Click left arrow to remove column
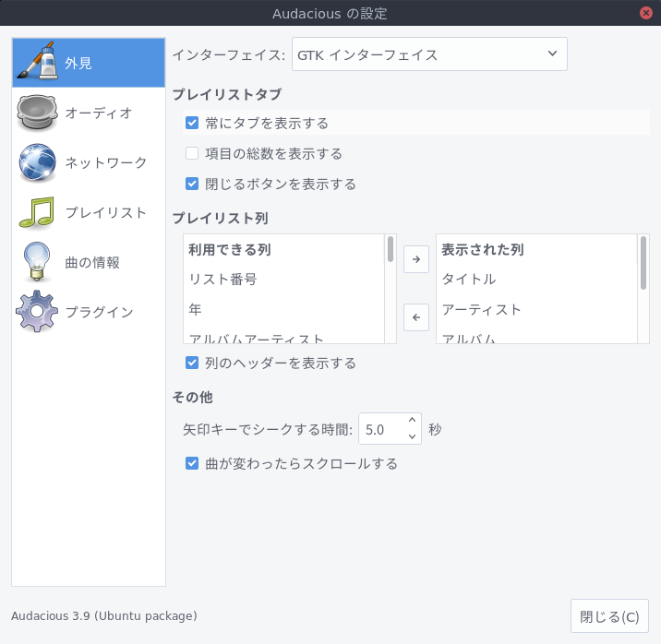Image resolution: width=661 pixels, height=644 pixels. [416, 317]
